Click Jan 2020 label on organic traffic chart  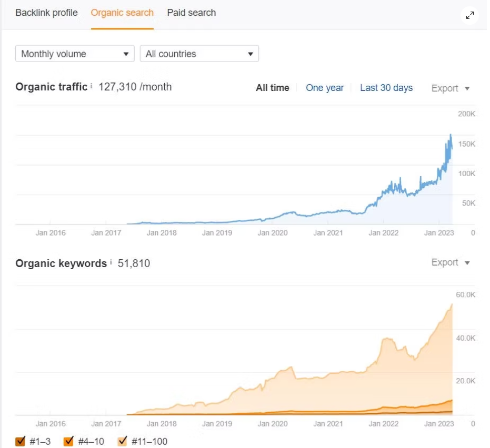[x=272, y=232]
